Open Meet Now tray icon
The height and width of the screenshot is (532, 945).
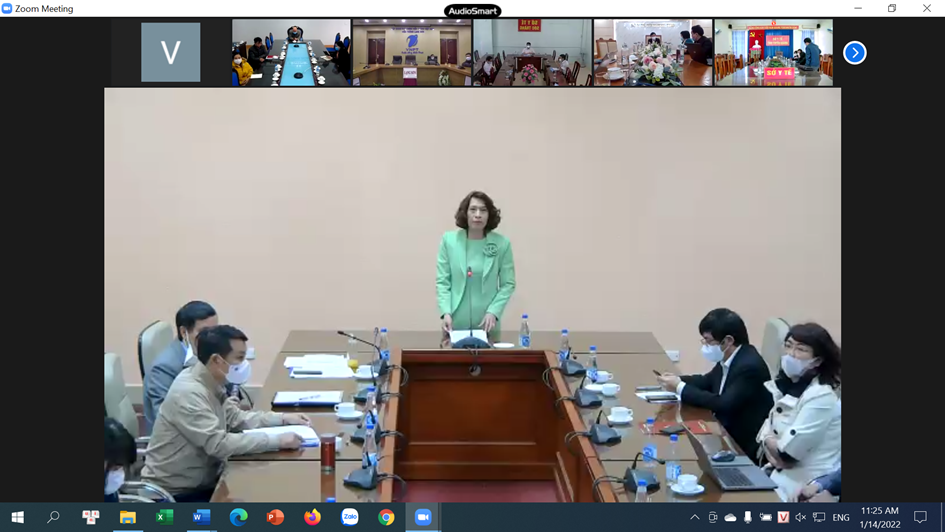coord(713,517)
